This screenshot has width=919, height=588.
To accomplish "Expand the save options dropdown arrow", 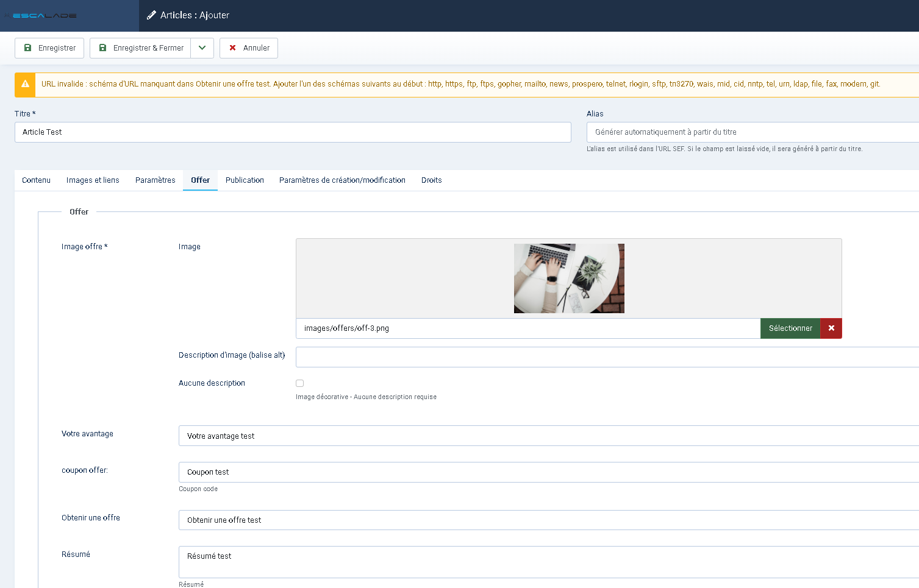I will pyautogui.click(x=202, y=48).
